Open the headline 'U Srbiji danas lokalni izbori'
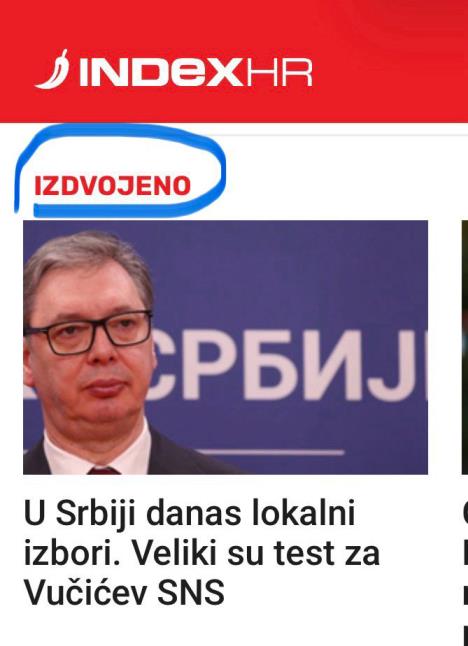 202,552
